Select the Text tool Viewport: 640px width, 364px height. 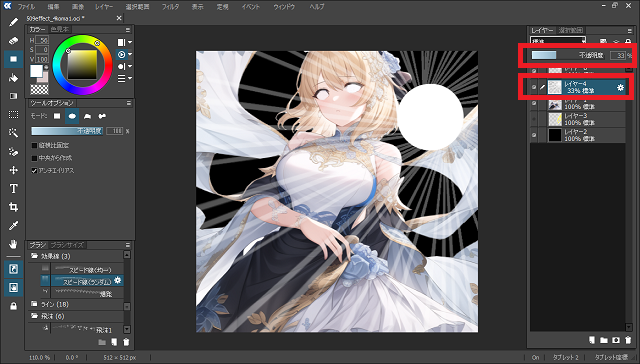(x=13, y=189)
